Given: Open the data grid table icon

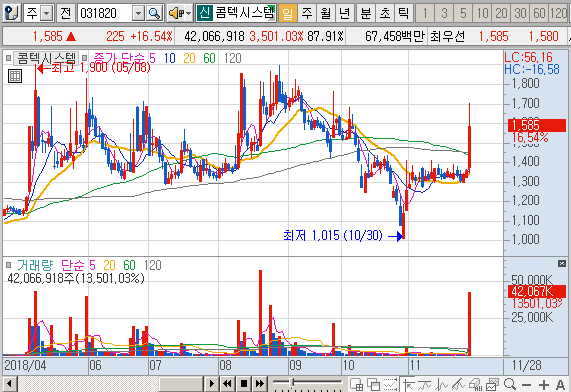Looking at the screenshot, I should click(x=15, y=76).
